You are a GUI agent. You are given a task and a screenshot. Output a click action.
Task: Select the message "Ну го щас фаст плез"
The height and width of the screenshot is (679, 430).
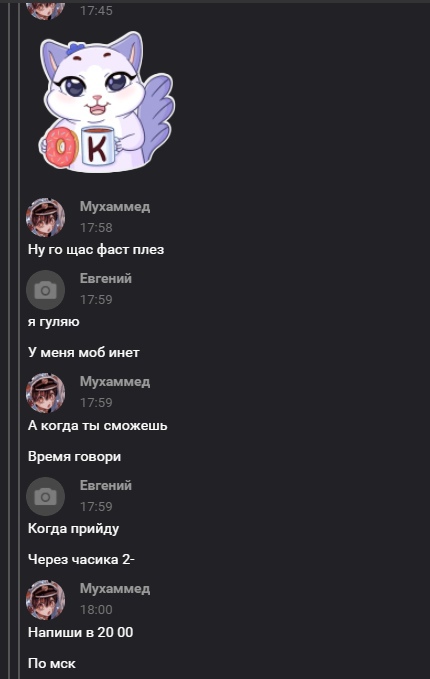96,250
